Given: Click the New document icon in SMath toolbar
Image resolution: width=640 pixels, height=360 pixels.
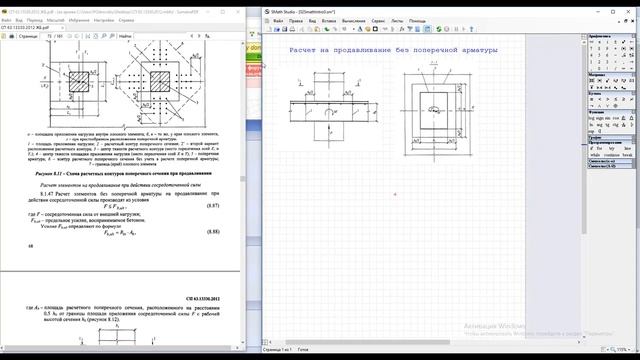Looking at the screenshot, I should [x=269, y=29].
